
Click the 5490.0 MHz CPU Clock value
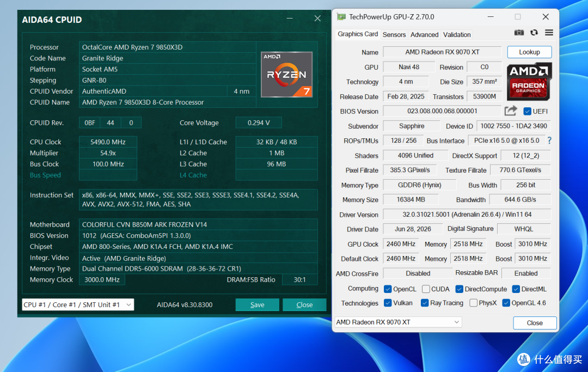tap(108, 142)
